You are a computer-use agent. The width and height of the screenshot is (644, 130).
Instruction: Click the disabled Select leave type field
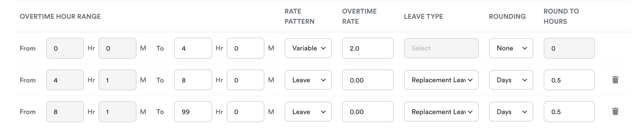(x=441, y=48)
